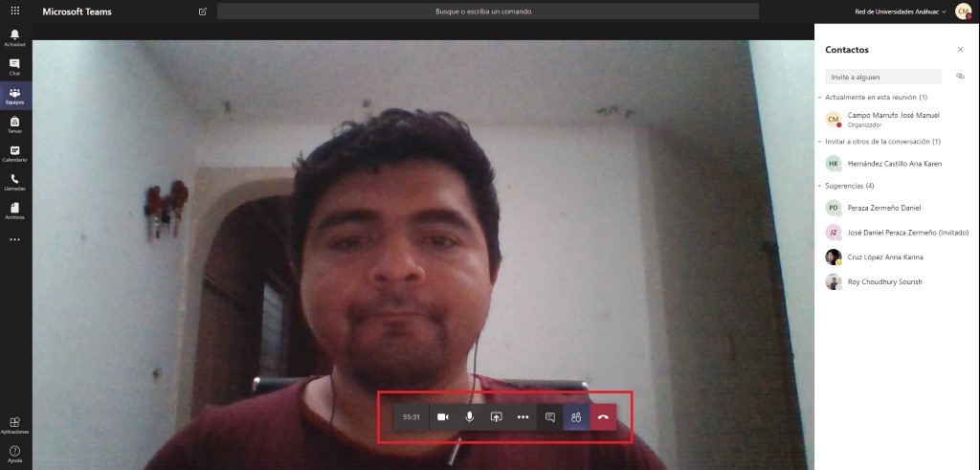
Task: Go to Calendario in the sidebar
Action: coord(14,153)
